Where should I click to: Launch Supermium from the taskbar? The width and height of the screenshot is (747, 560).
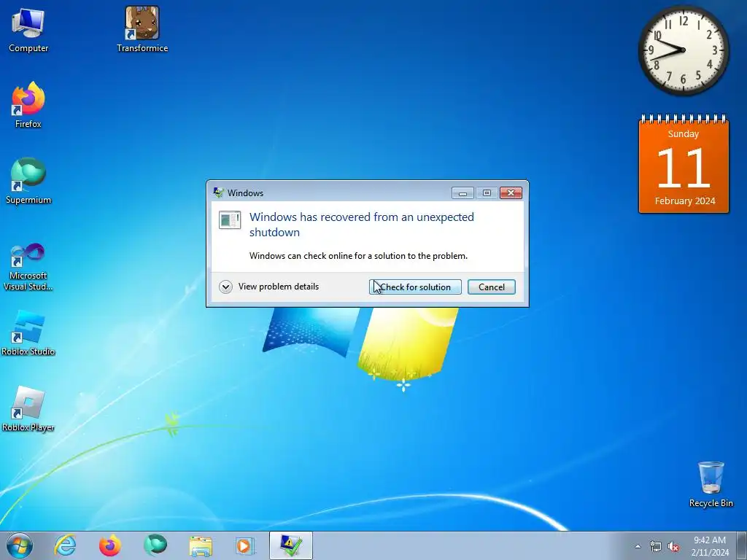(155, 545)
